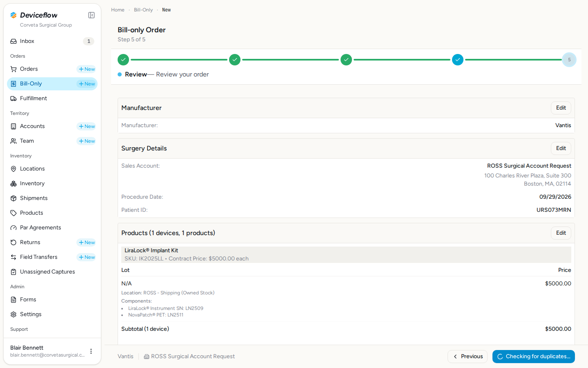Add a new Field Transfer with +New
The width and height of the screenshot is (588, 368).
87,257
